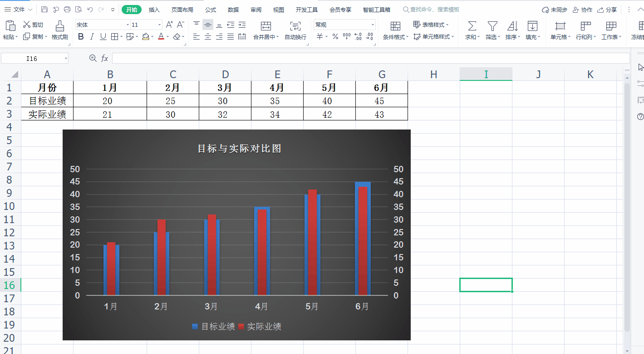Click the Paste clipboard icon
The image size is (644, 354).
tap(10, 25)
